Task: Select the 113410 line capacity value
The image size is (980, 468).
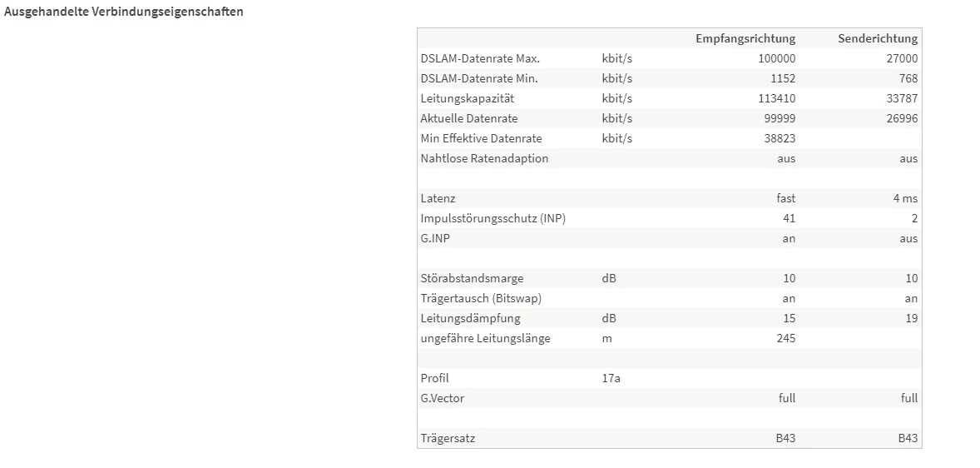Action: point(776,98)
